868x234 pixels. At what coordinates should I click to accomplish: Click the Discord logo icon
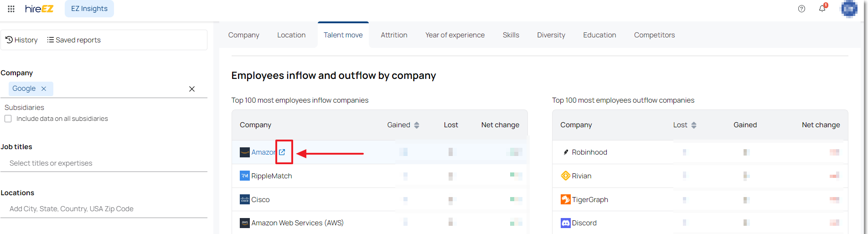pos(566,223)
